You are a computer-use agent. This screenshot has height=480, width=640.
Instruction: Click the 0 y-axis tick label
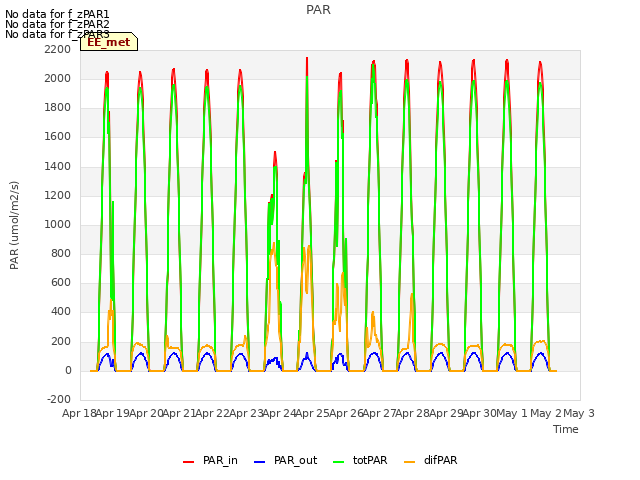[68, 371]
